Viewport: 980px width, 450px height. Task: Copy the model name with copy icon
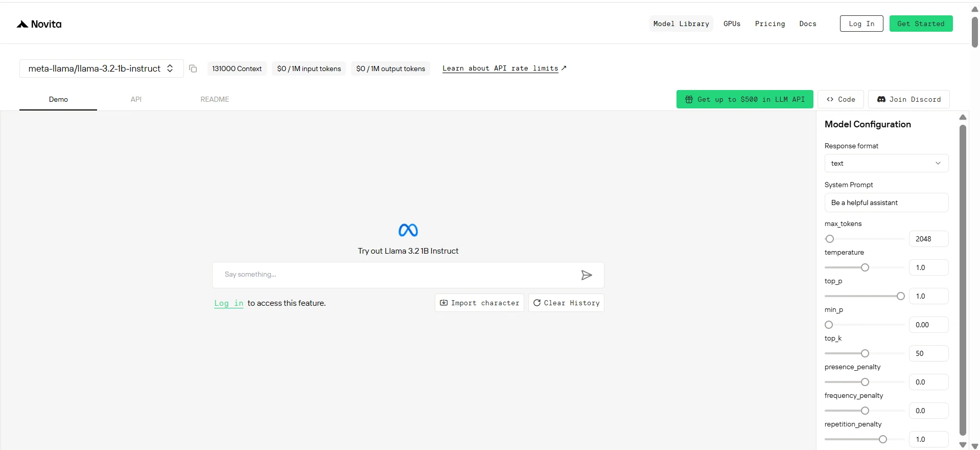coord(193,69)
